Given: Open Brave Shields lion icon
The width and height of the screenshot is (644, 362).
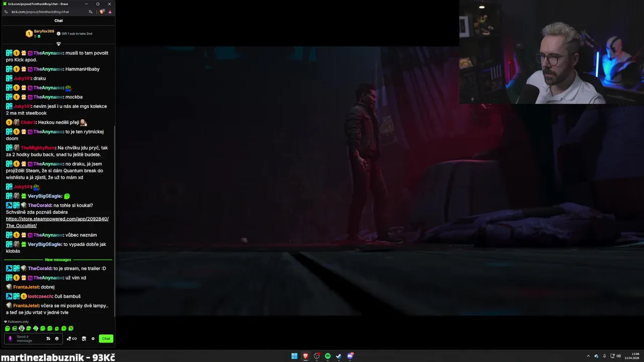Looking at the screenshot, I should point(102,12).
